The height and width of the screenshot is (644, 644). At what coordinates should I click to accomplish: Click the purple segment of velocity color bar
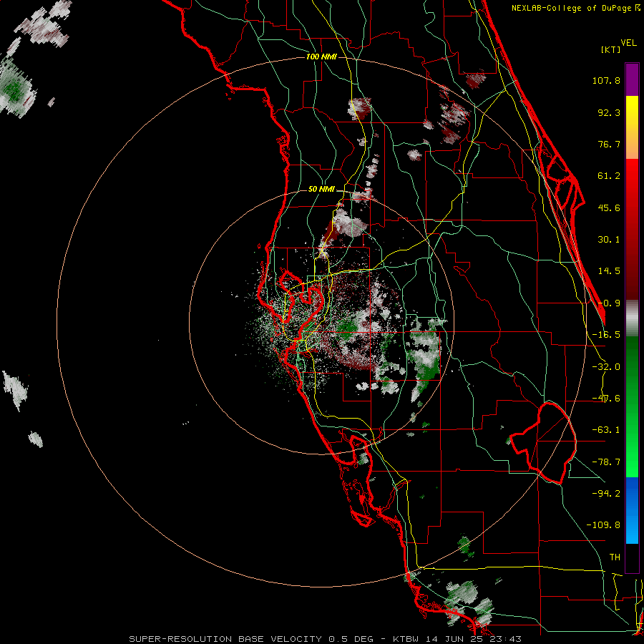(632, 79)
